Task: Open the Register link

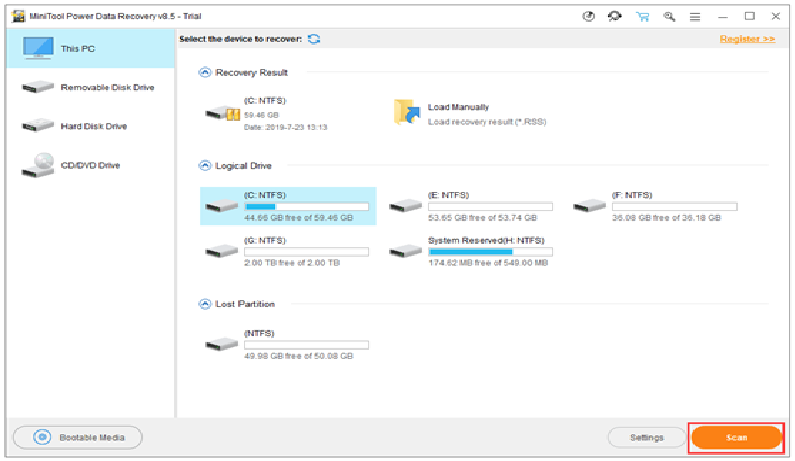Action: click(747, 39)
